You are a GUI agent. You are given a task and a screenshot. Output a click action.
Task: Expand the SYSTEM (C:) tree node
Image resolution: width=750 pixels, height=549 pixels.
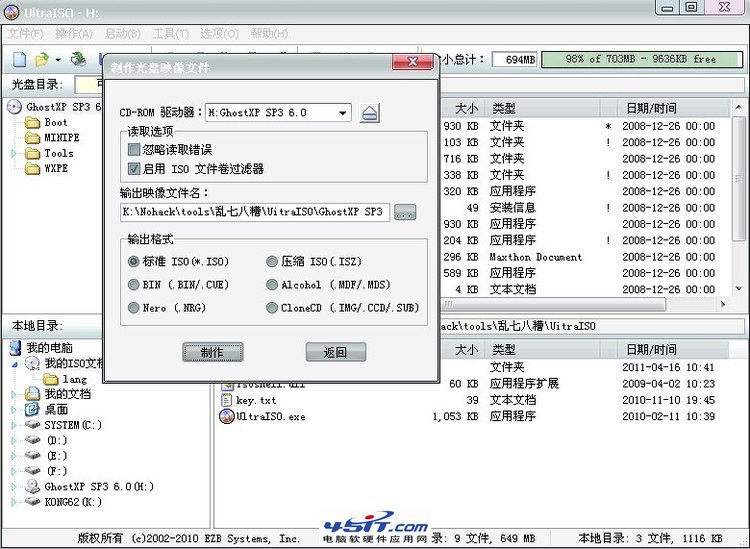[14, 425]
